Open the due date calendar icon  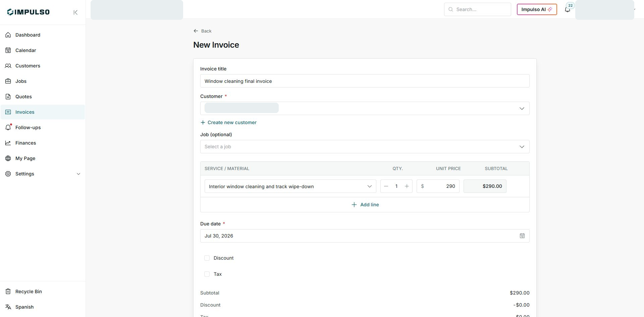pos(522,236)
